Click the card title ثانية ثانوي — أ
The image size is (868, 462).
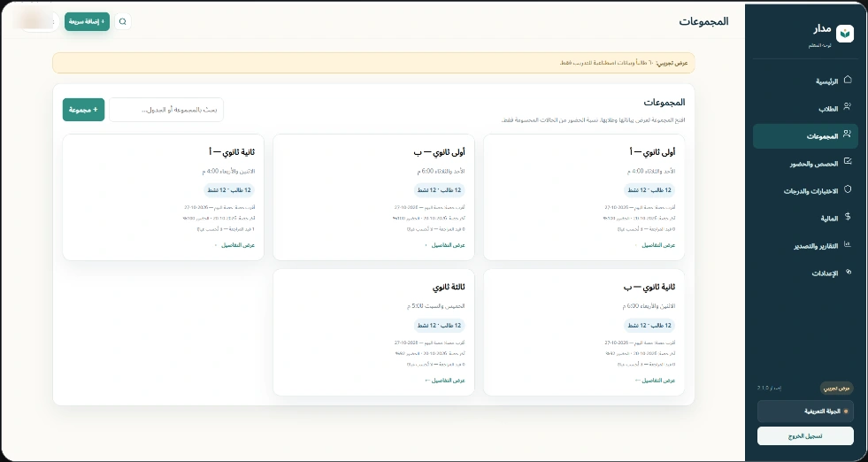point(232,151)
